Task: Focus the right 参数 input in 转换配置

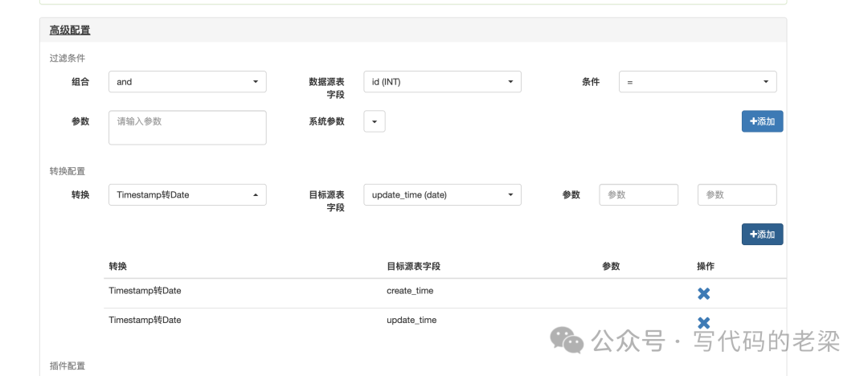Action: [x=737, y=195]
